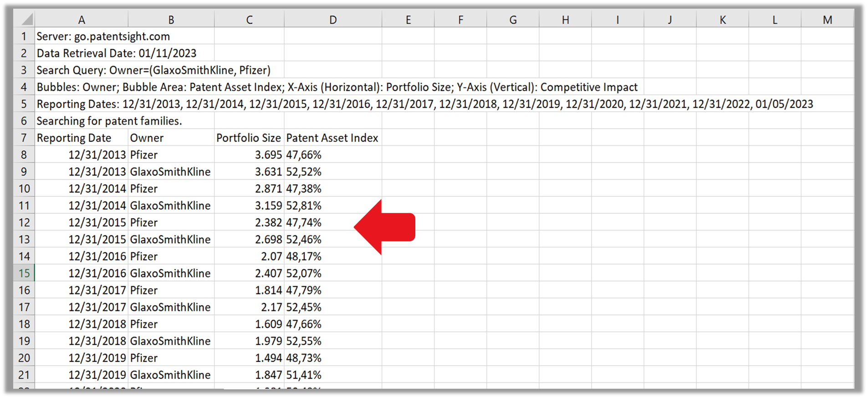Select column C header

pyautogui.click(x=249, y=19)
